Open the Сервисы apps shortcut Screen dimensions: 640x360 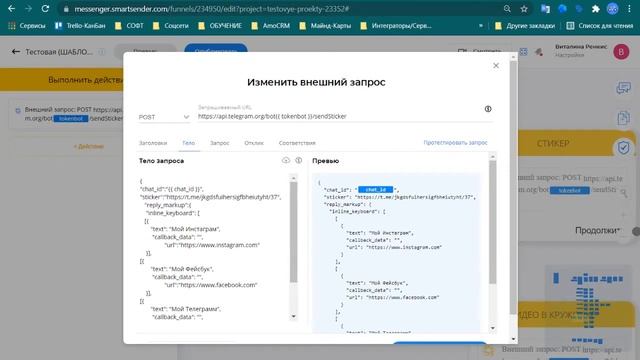point(27,26)
